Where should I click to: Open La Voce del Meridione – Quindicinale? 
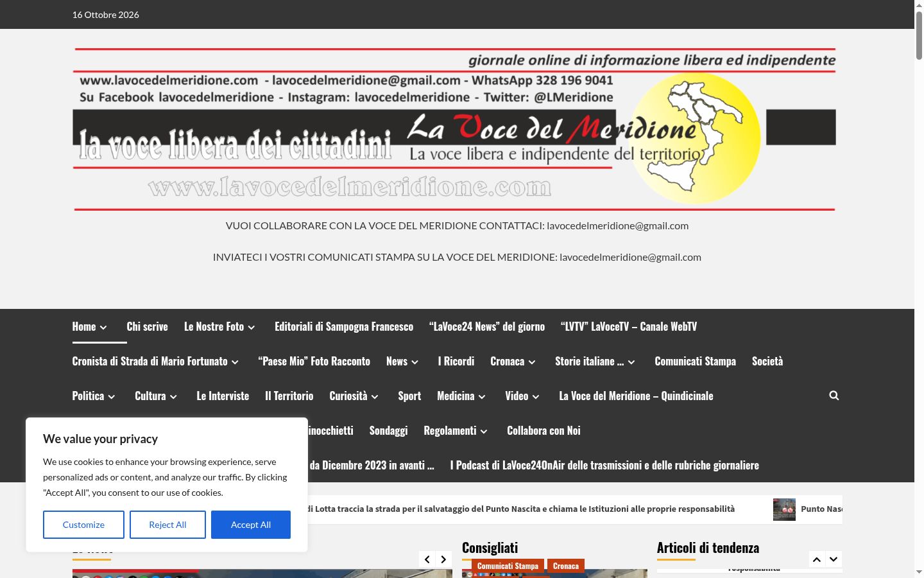(636, 396)
